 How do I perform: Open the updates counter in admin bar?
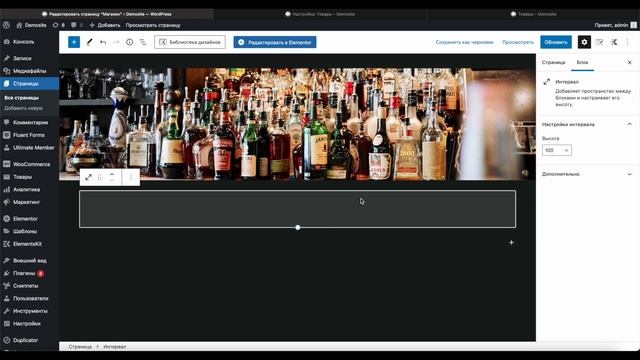click(59, 25)
